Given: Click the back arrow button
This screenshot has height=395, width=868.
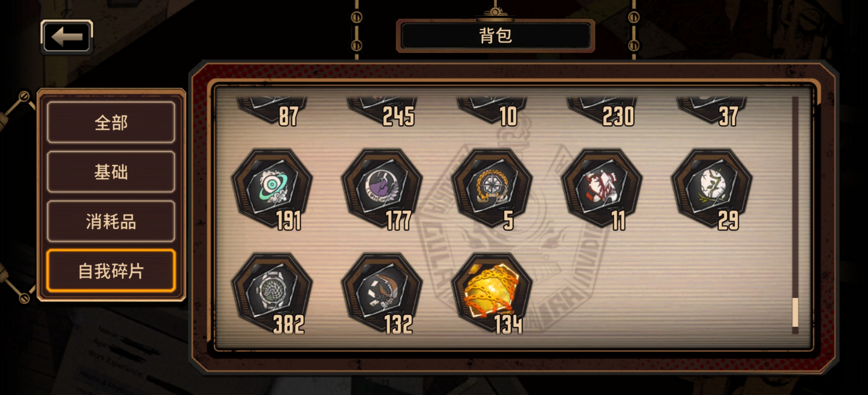Looking at the screenshot, I should [x=67, y=37].
